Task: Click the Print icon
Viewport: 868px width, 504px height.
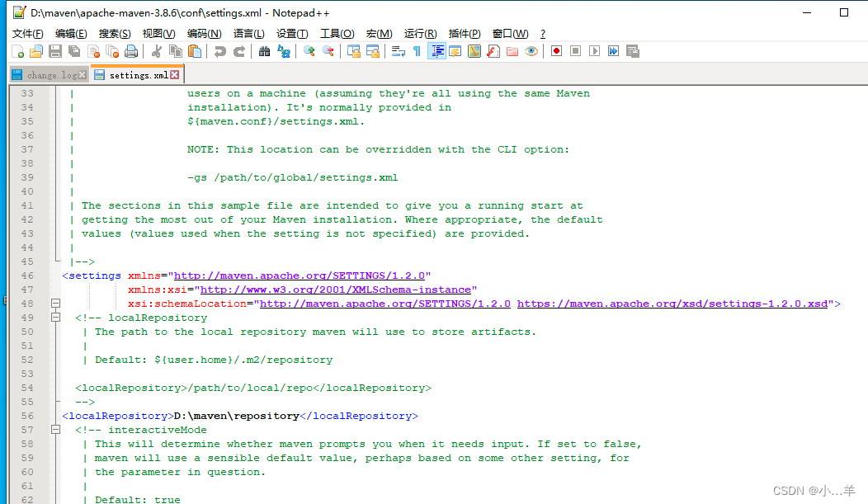Action: (131, 51)
